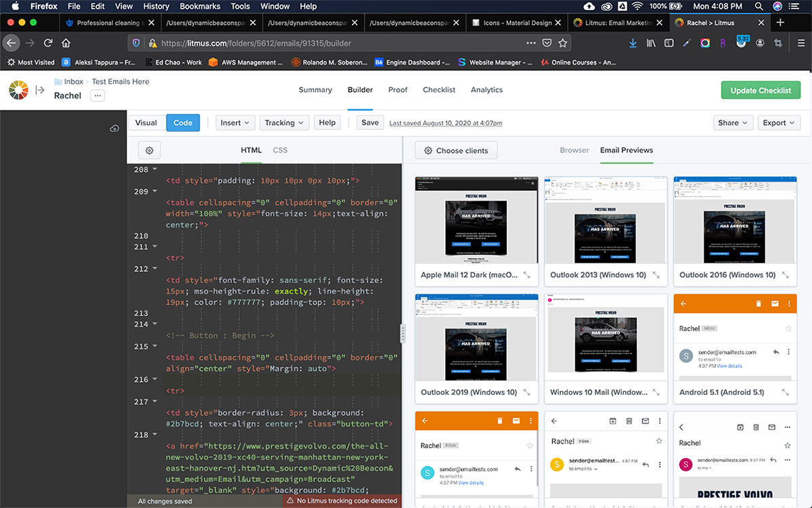
Task: Click Pocket save icon in URL bar
Action: 547,43
